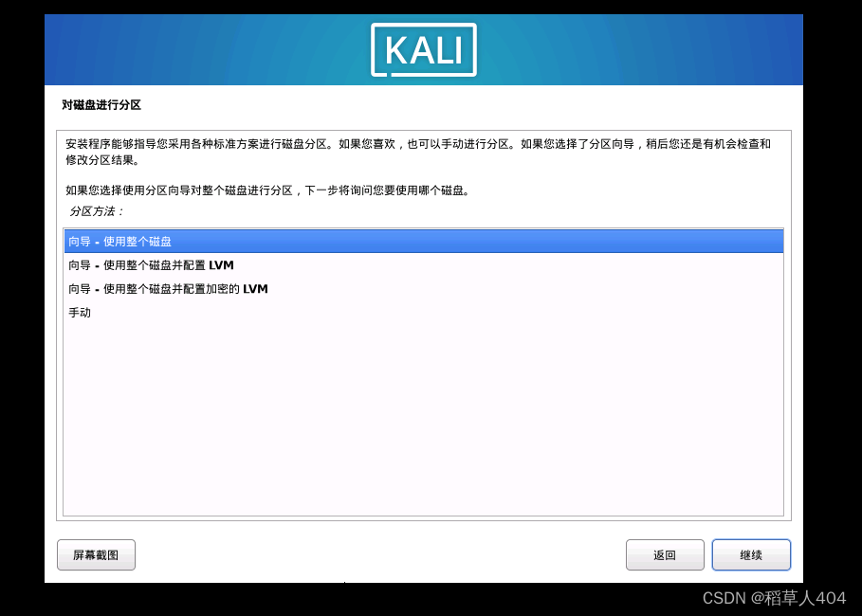Choose 向导 - 使用整个磁盘并配置 LVM
Screen dimensions: 862x616
point(423,264)
